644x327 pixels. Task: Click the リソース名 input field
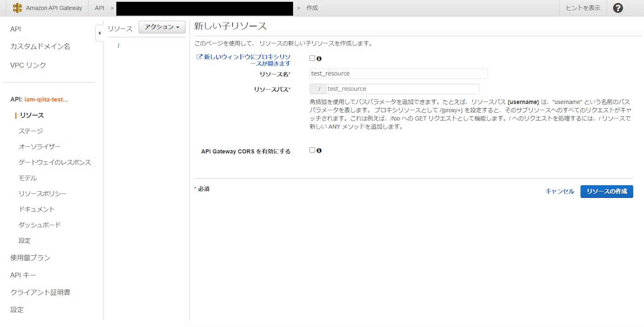click(x=398, y=74)
